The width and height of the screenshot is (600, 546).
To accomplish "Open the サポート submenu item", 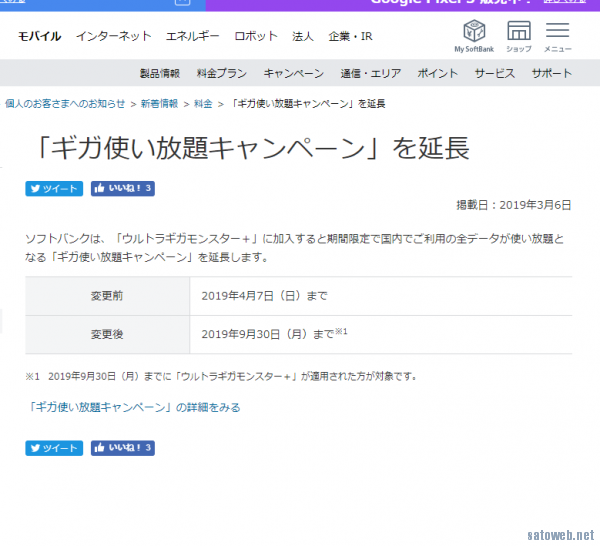I will (x=552, y=73).
